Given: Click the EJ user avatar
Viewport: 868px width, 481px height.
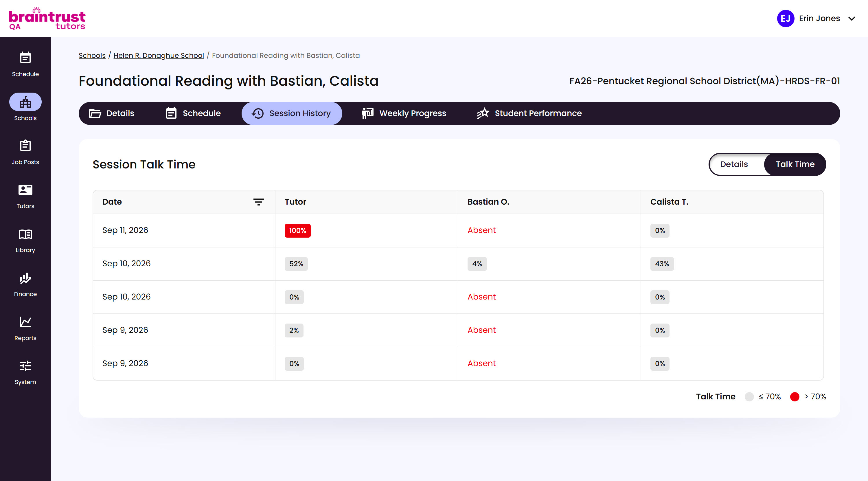Looking at the screenshot, I should 786,19.
